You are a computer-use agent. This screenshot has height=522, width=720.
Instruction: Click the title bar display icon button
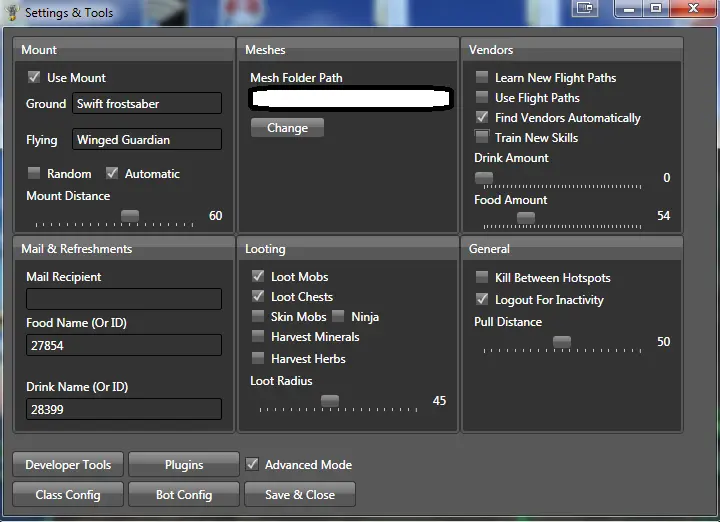tap(585, 8)
